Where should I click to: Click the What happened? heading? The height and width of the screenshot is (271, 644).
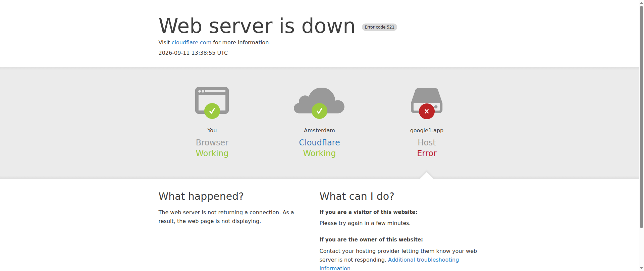[x=201, y=196]
